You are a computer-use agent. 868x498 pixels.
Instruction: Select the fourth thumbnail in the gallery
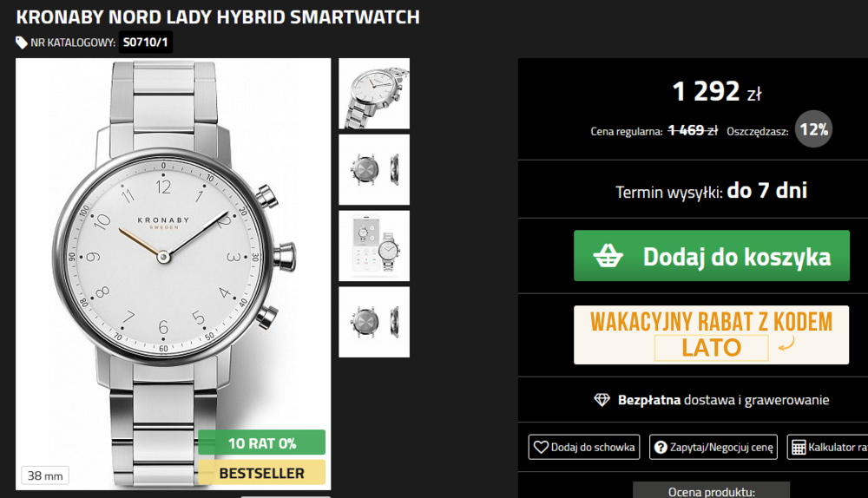click(x=374, y=322)
